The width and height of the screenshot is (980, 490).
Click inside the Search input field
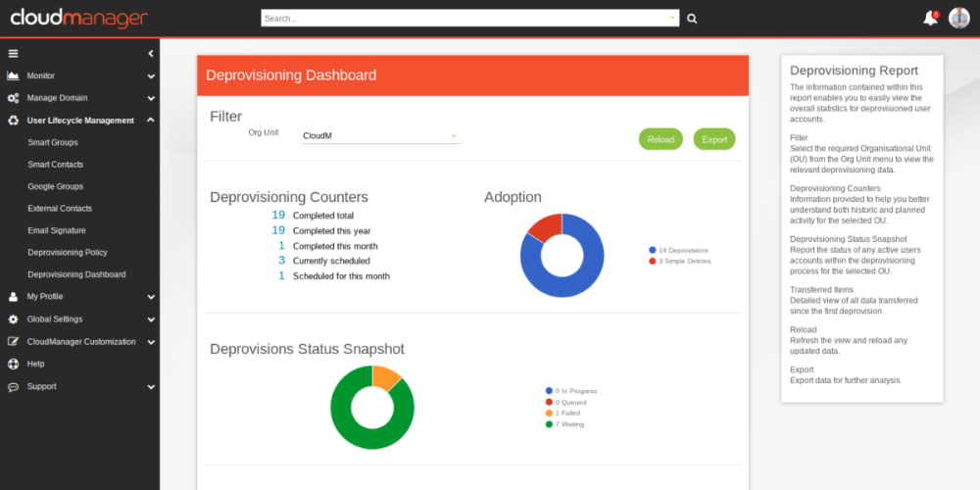(x=470, y=18)
